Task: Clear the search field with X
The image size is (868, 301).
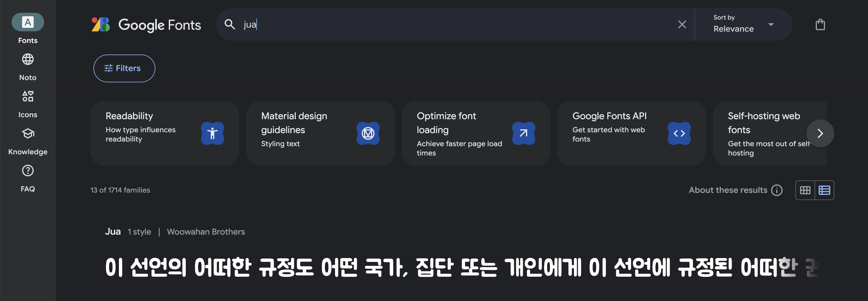Action: (682, 24)
